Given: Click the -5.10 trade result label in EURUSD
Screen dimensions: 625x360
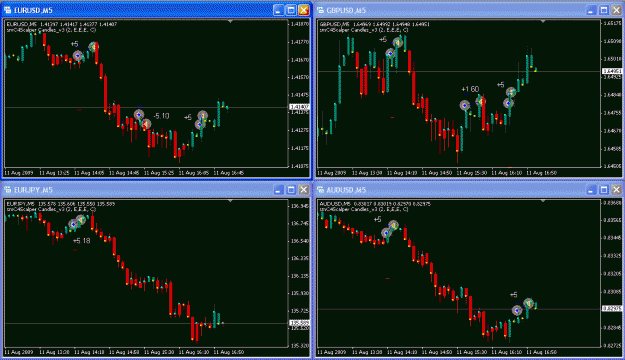Looking at the screenshot, I should pos(161,116).
